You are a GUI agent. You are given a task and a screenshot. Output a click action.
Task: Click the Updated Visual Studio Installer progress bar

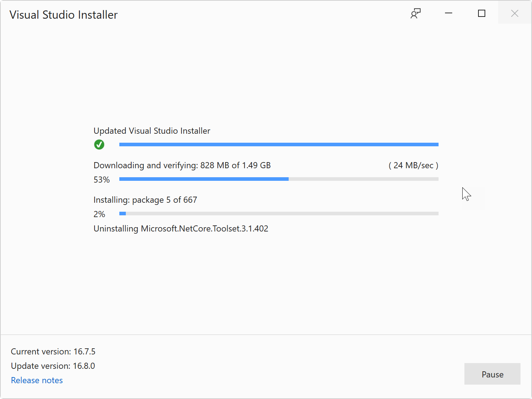279,144
